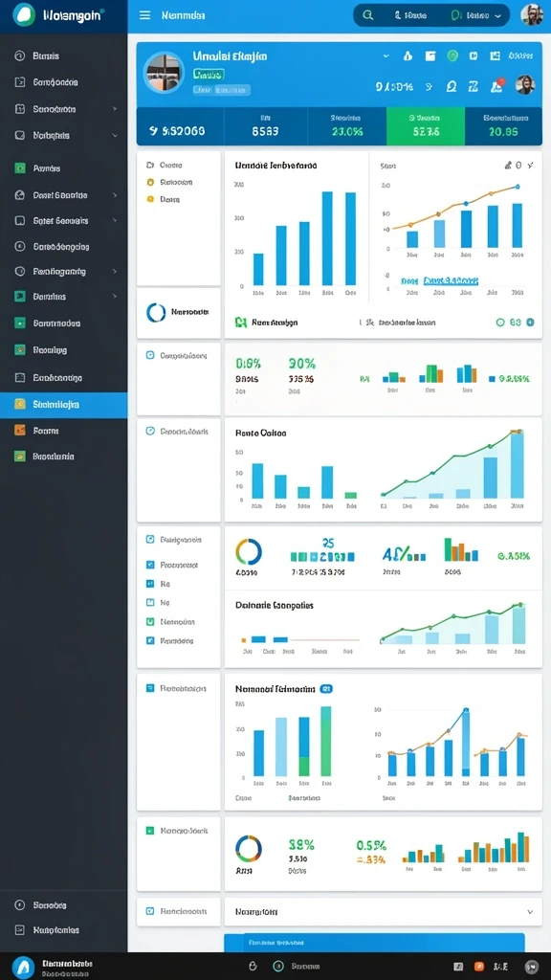
Task: Click the search magnifier icon in header
Action: [368, 15]
